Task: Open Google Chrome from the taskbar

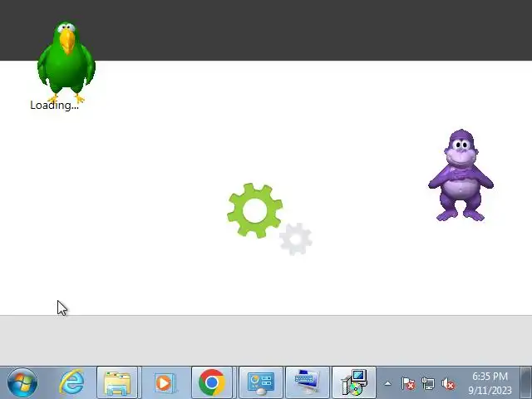Action: (212, 382)
